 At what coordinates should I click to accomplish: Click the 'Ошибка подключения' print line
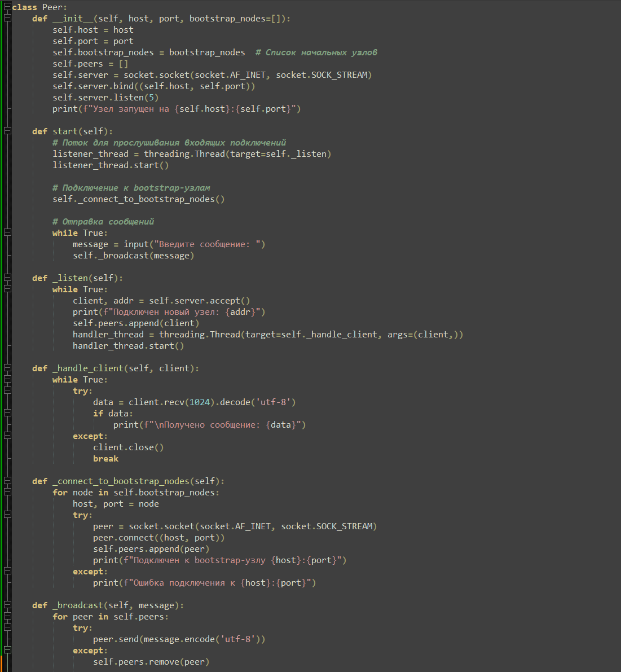204,582
